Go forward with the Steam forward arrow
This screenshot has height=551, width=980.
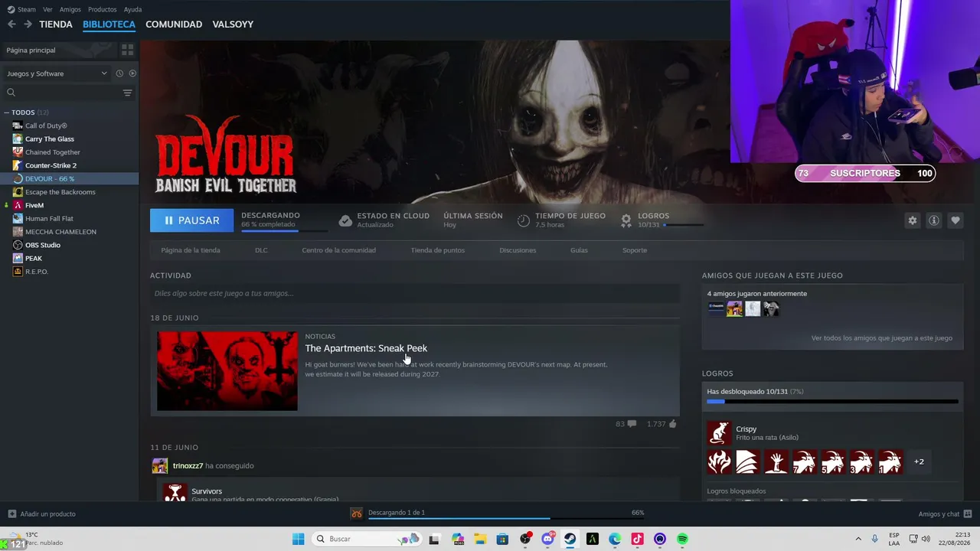point(28,24)
